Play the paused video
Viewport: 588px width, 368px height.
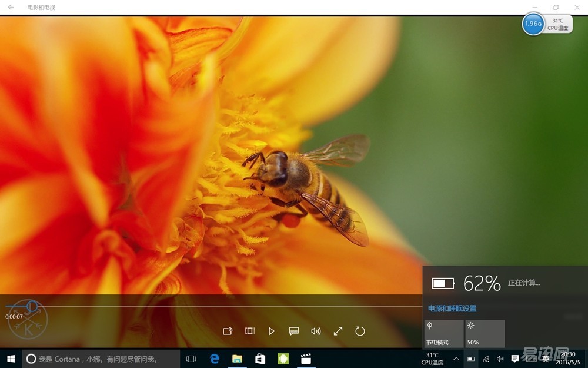click(272, 331)
